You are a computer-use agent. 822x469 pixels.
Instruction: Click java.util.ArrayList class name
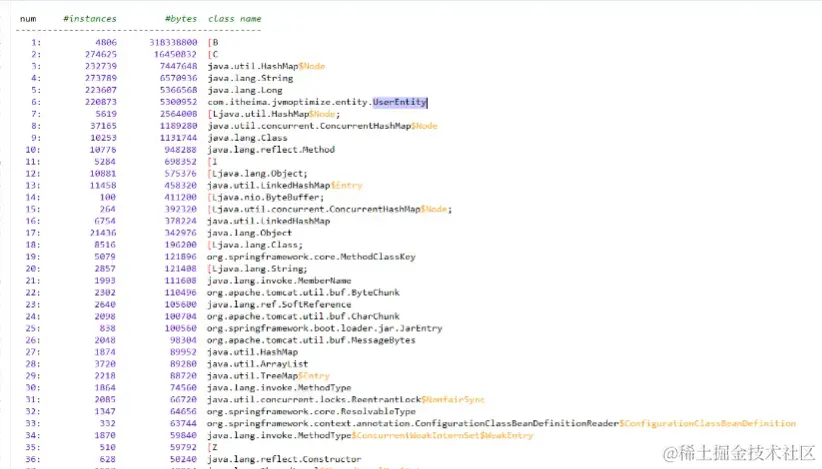(258, 364)
